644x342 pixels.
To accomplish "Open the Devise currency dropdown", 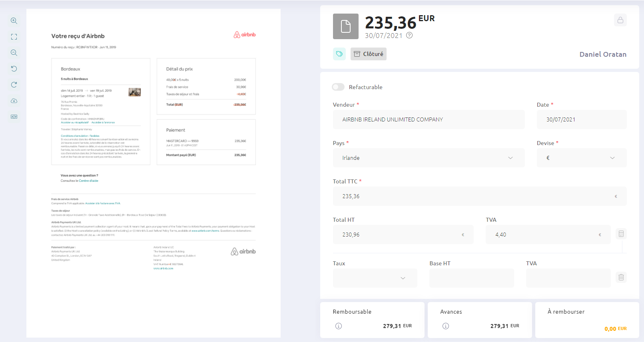I will pos(582,158).
